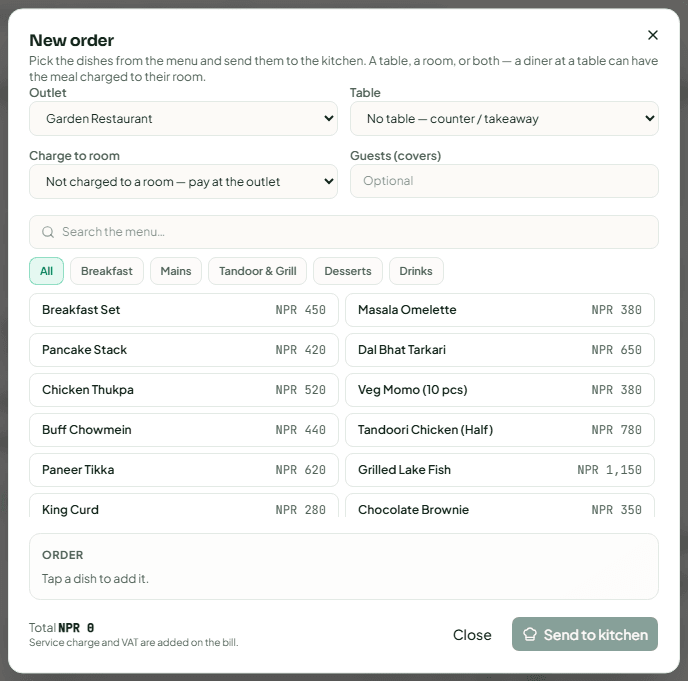Focus the Guests (covers) input field
The width and height of the screenshot is (688, 681).
[504, 181]
